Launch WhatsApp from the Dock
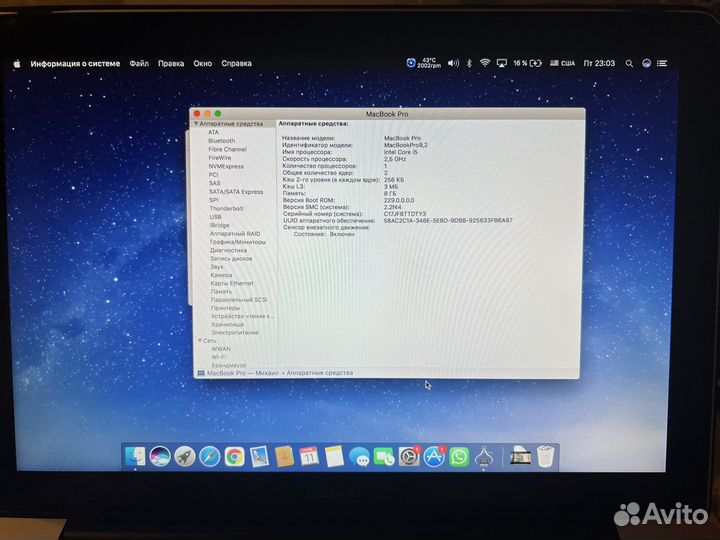720x540 pixels. click(x=459, y=457)
